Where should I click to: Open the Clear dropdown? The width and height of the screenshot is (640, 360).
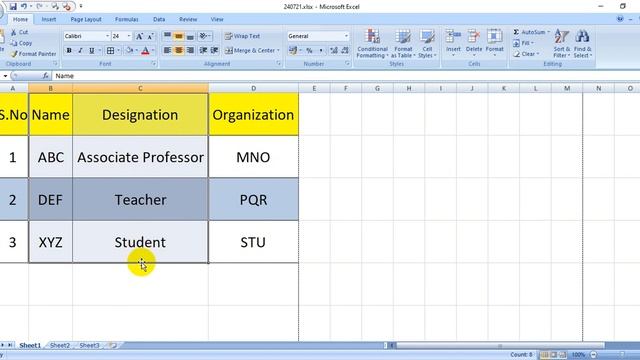pyautogui.click(x=526, y=54)
